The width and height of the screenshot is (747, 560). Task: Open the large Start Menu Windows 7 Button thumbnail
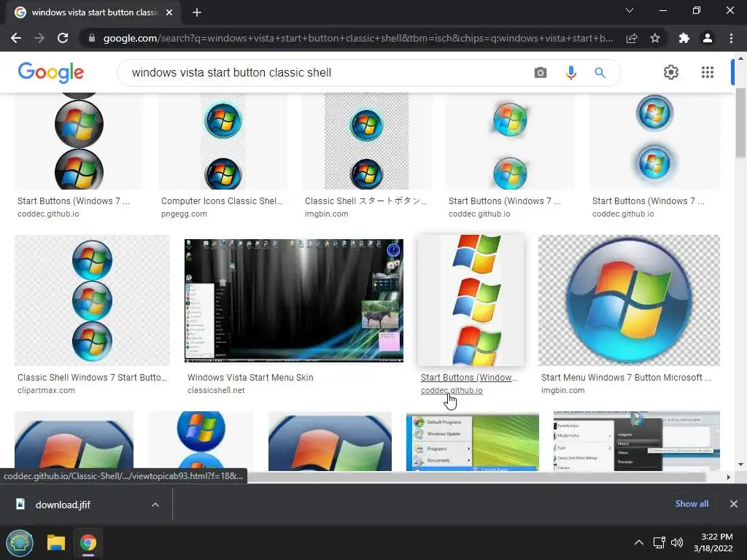pyautogui.click(x=629, y=300)
